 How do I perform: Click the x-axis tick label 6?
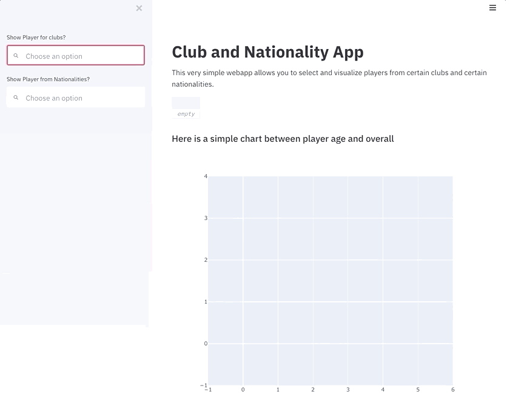coord(452,390)
